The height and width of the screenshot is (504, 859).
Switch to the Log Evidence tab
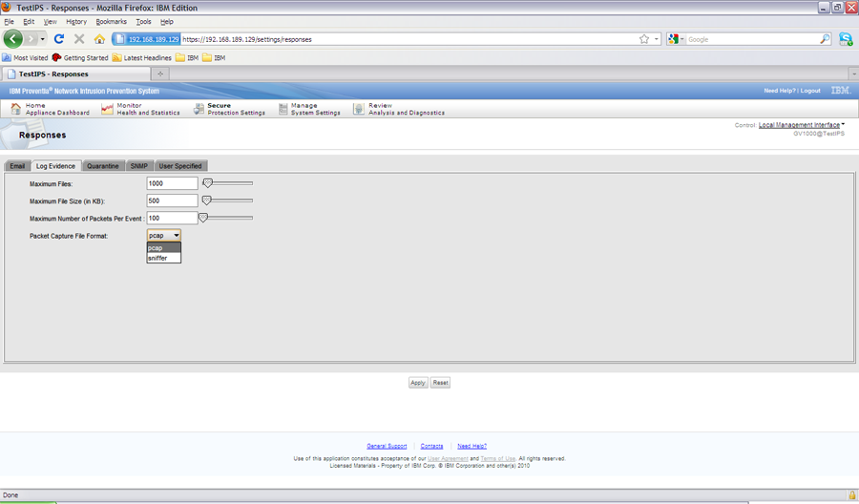(x=56, y=165)
